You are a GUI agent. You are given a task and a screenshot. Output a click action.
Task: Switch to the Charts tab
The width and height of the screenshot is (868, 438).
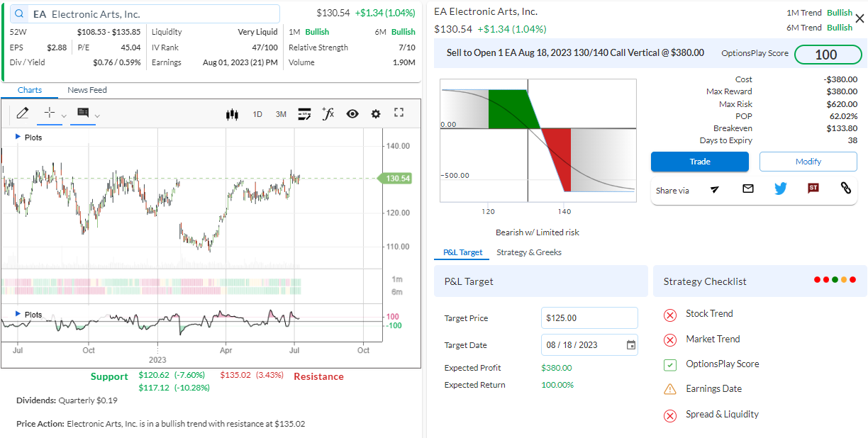[x=30, y=90]
